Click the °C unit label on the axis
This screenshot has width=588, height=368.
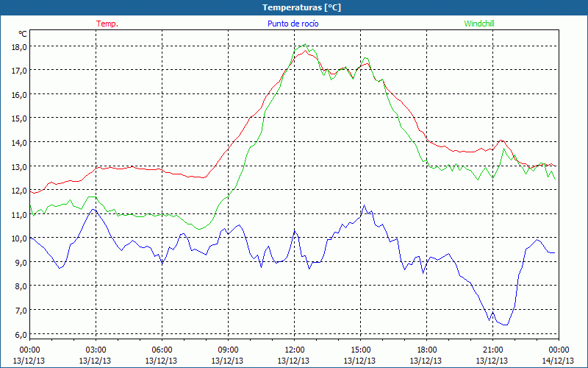pos(23,34)
